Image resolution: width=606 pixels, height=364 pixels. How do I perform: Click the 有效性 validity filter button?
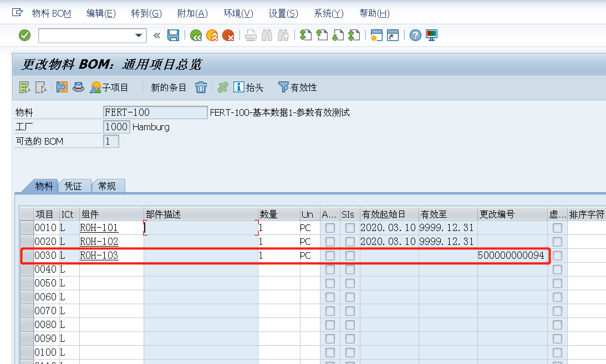298,88
